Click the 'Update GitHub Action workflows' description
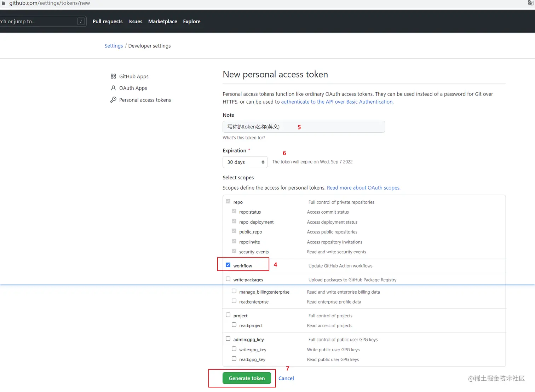 click(x=340, y=266)
